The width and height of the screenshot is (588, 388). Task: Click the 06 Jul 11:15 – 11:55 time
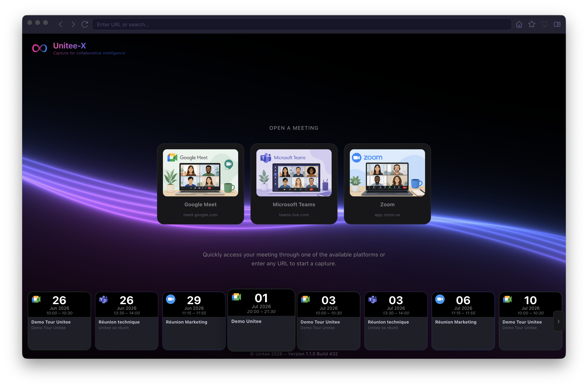[x=463, y=313]
